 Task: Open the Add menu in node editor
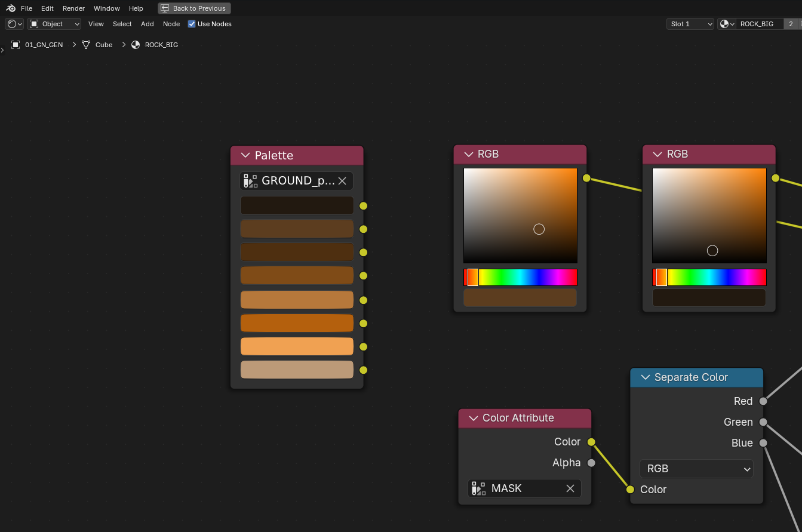pyautogui.click(x=148, y=24)
